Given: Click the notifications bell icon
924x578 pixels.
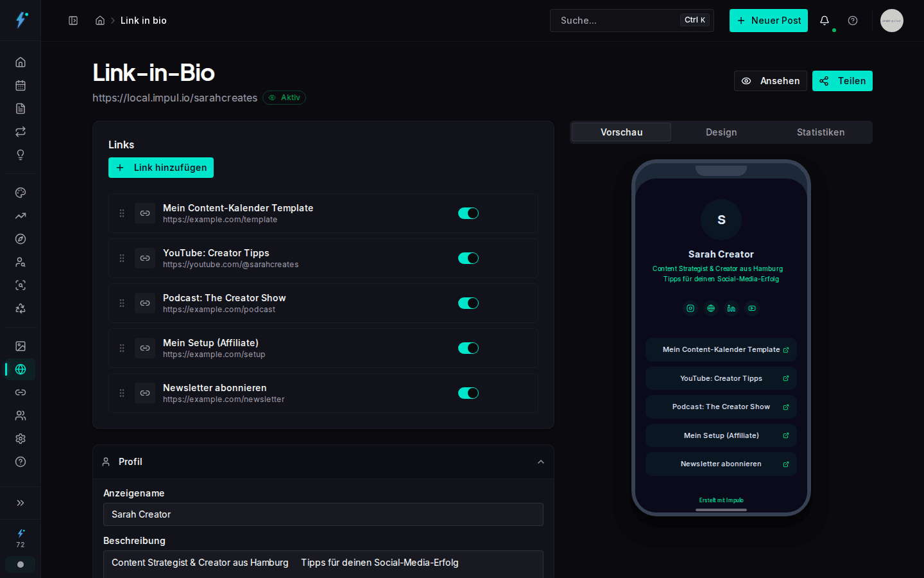Looking at the screenshot, I should pyautogui.click(x=825, y=21).
